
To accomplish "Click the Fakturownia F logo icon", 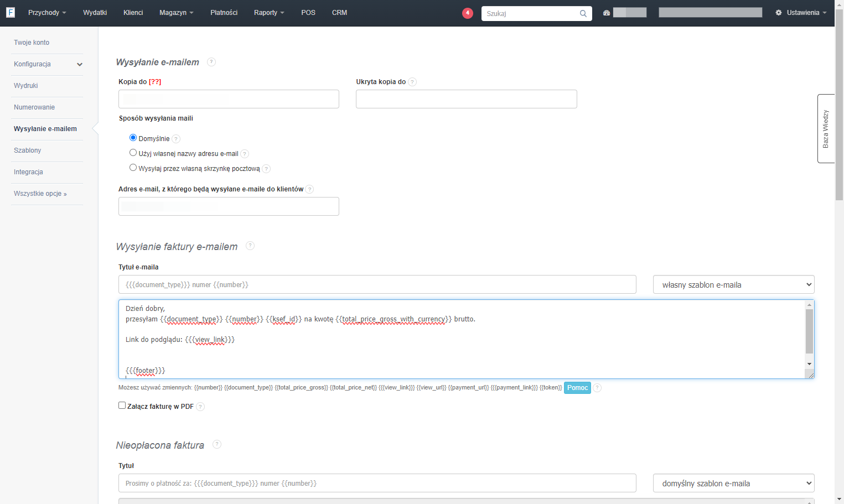I will (x=11, y=13).
